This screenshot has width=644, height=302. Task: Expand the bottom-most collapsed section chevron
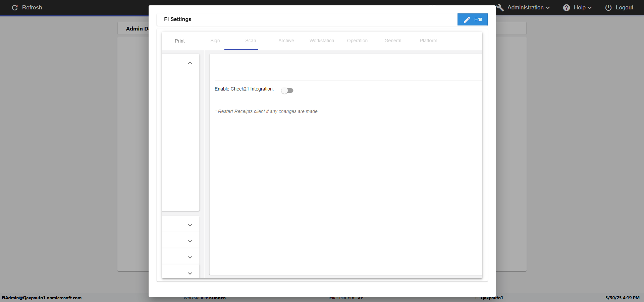coord(190,274)
